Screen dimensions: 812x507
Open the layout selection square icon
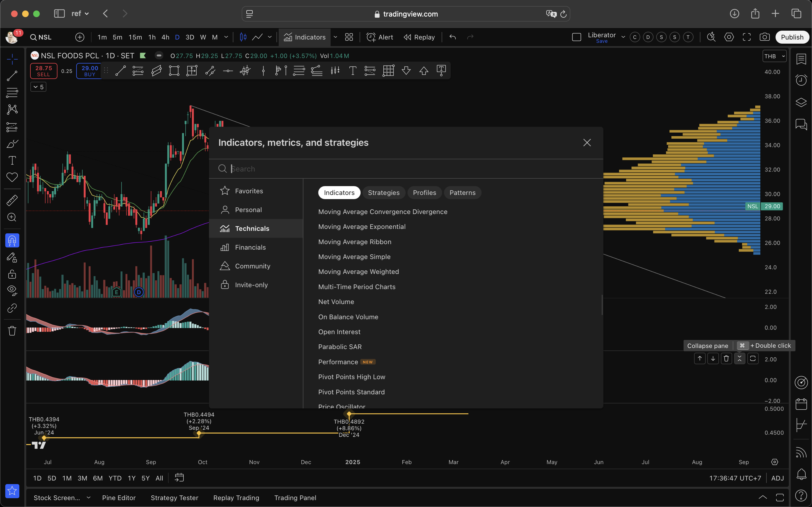[577, 37]
